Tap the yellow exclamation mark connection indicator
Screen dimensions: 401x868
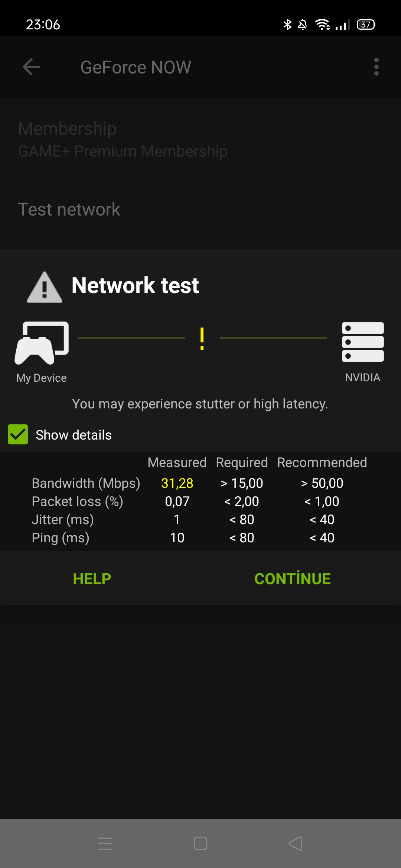(x=202, y=338)
